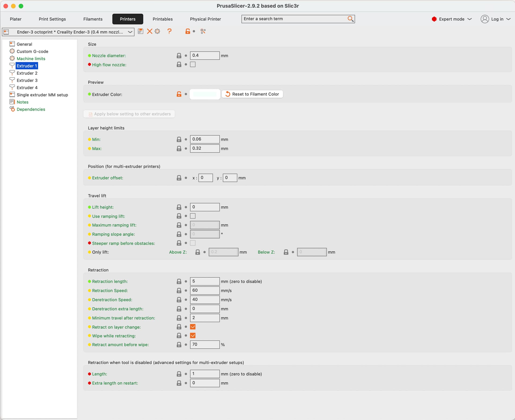Toggle the Use ramping lift checkbox
The image size is (515, 420).
(x=193, y=216)
